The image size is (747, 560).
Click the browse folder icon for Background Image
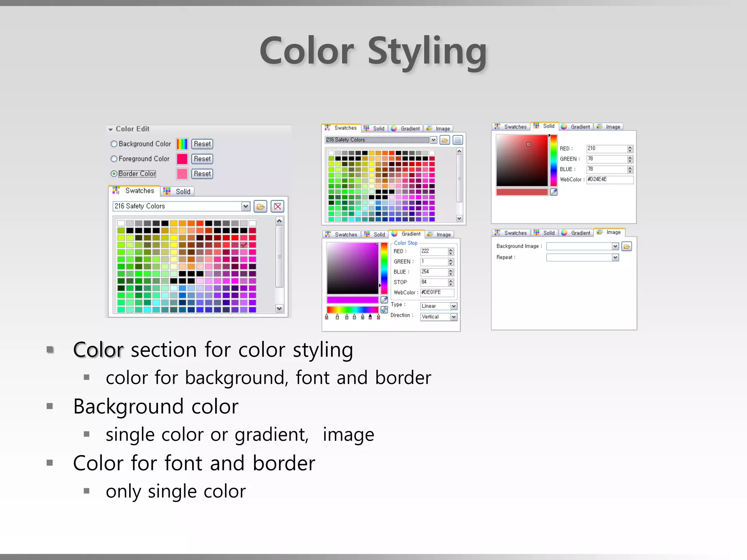point(627,247)
